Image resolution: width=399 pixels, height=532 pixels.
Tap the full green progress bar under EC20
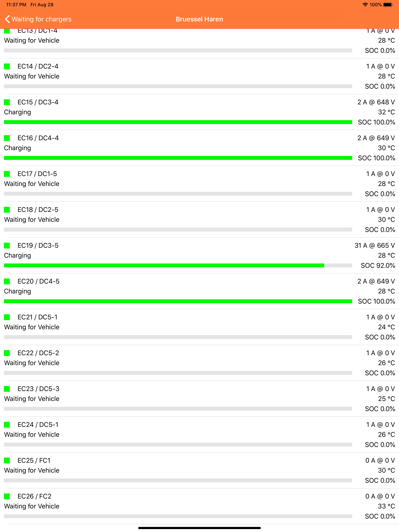click(178, 301)
